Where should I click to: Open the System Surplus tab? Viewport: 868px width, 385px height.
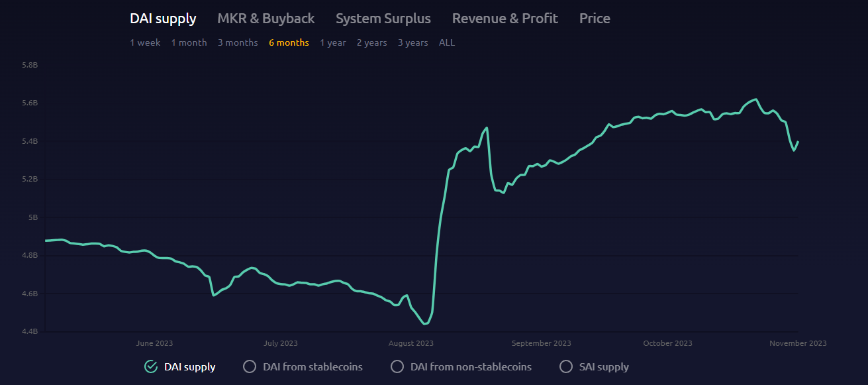pos(383,19)
